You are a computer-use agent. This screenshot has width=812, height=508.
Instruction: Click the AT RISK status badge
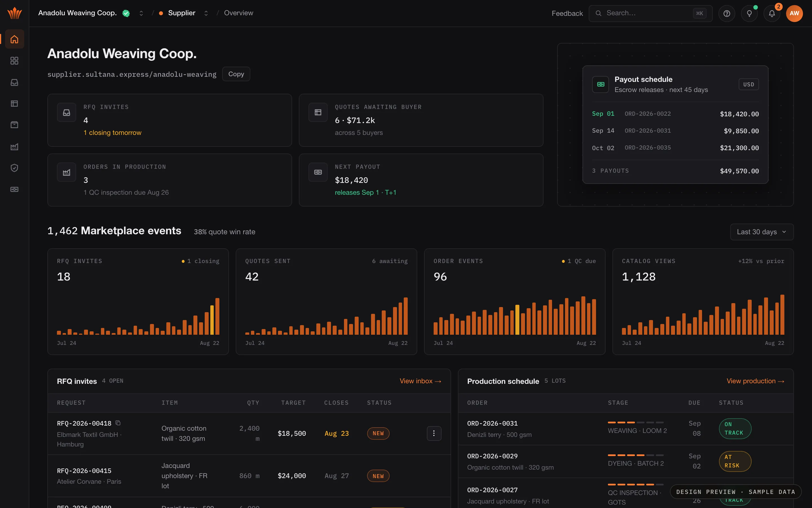(x=735, y=461)
